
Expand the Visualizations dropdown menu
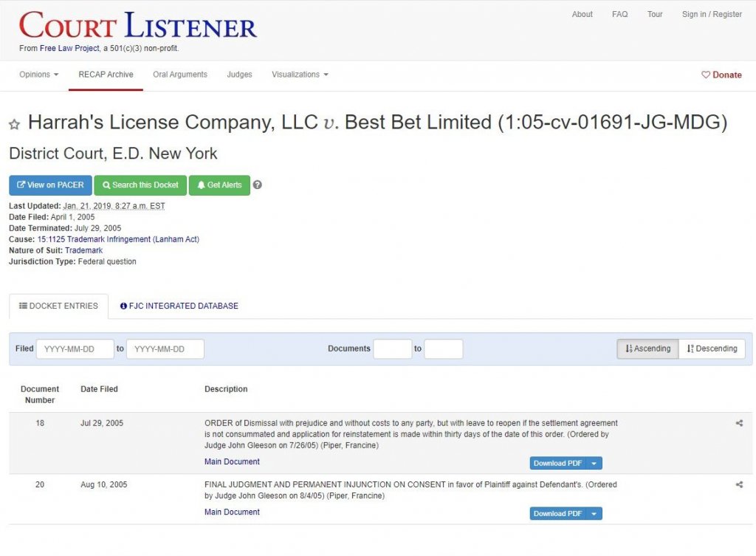(300, 75)
